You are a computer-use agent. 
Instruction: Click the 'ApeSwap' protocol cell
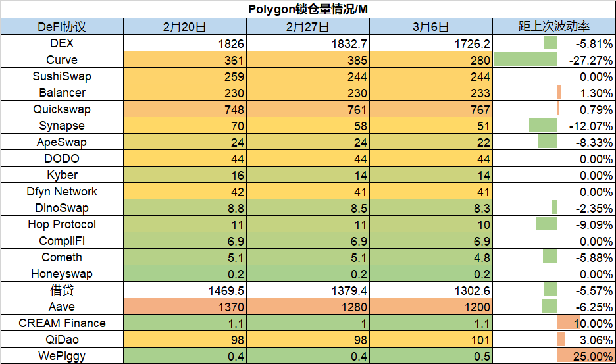tap(62, 142)
